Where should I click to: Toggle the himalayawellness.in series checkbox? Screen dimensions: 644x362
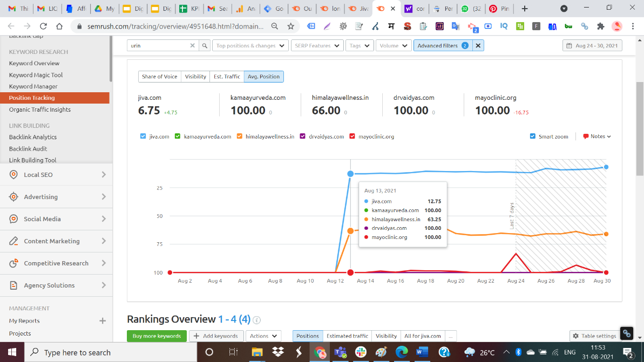(240, 136)
